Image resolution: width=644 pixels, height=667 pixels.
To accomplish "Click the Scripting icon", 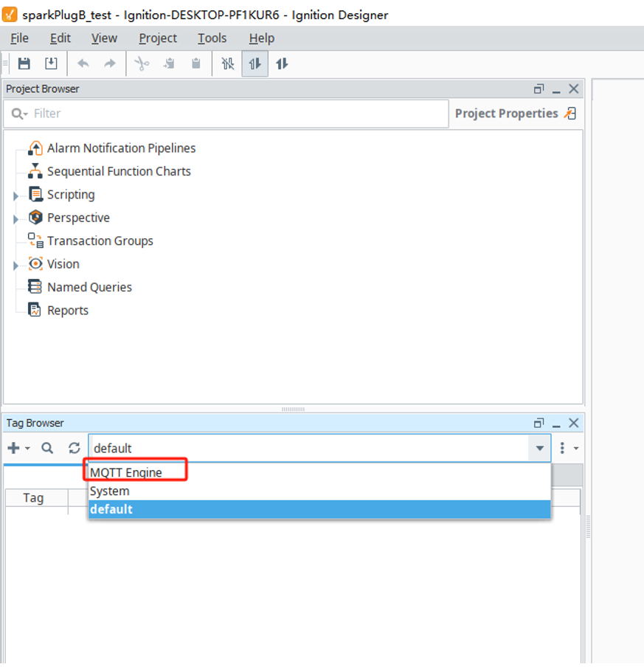I will (x=35, y=194).
